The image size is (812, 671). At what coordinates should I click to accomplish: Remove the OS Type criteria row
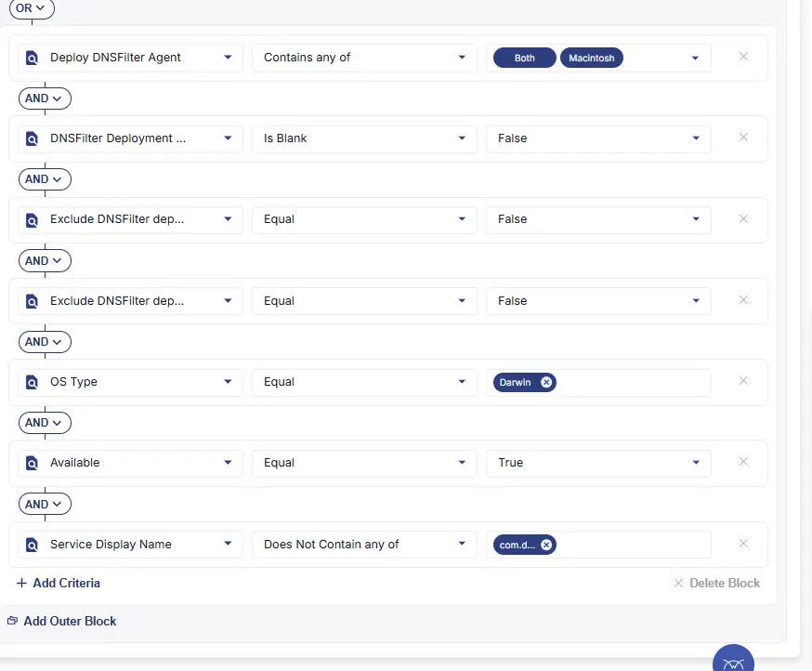(743, 381)
